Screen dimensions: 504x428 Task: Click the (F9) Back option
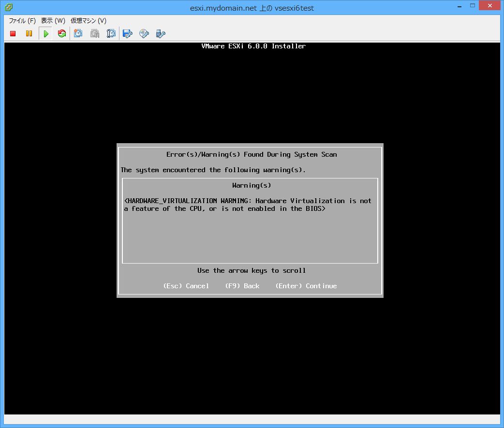242,286
